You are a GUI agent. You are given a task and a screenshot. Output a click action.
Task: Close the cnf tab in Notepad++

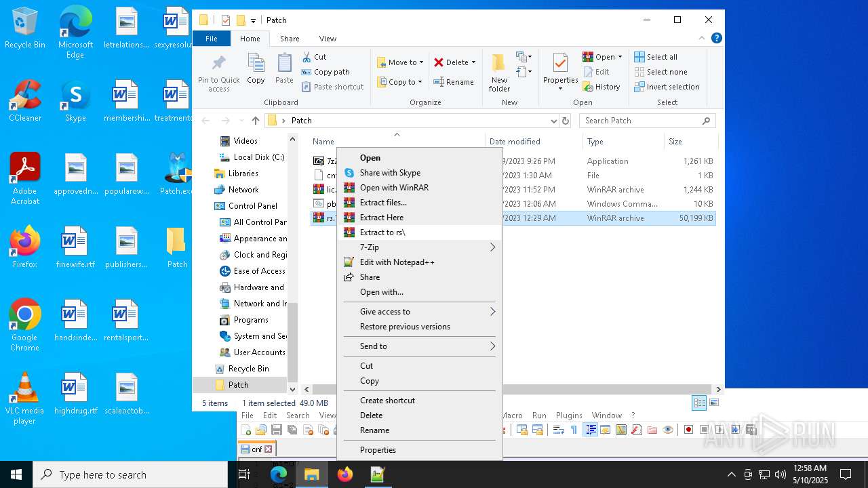point(269,449)
